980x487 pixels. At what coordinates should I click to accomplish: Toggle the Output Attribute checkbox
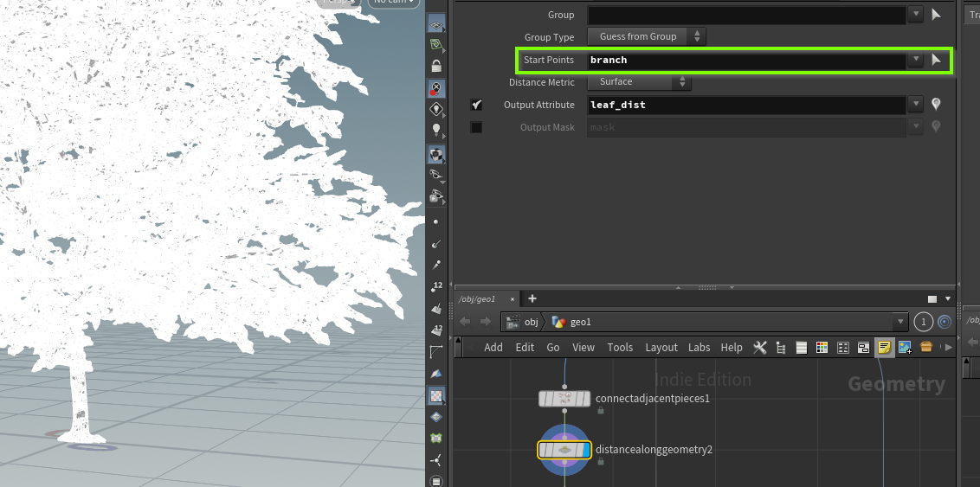(476, 105)
